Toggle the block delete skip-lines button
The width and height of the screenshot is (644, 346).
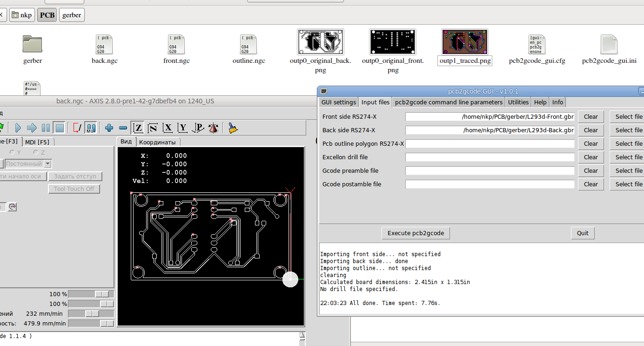77,128
